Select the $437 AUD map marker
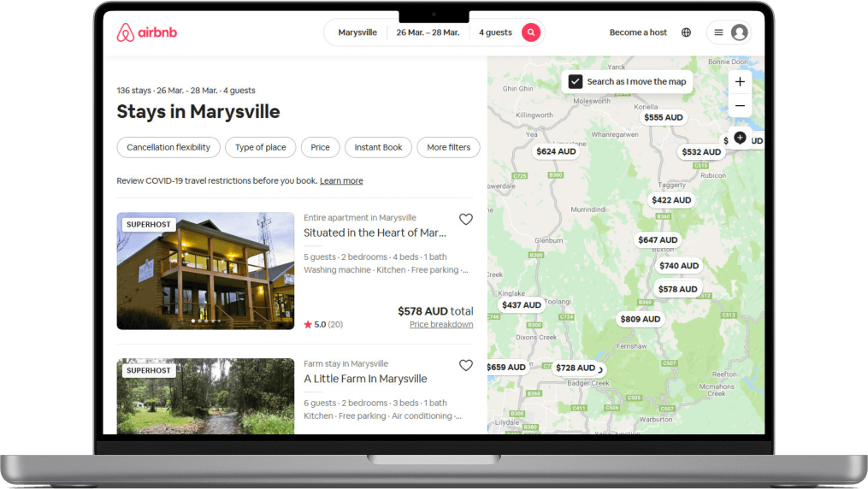The width and height of the screenshot is (868, 489). 522,305
